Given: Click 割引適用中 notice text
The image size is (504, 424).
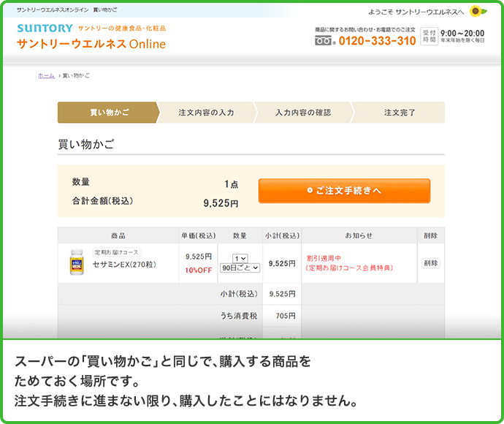Looking at the screenshot, I should click(x=324, y=258).
